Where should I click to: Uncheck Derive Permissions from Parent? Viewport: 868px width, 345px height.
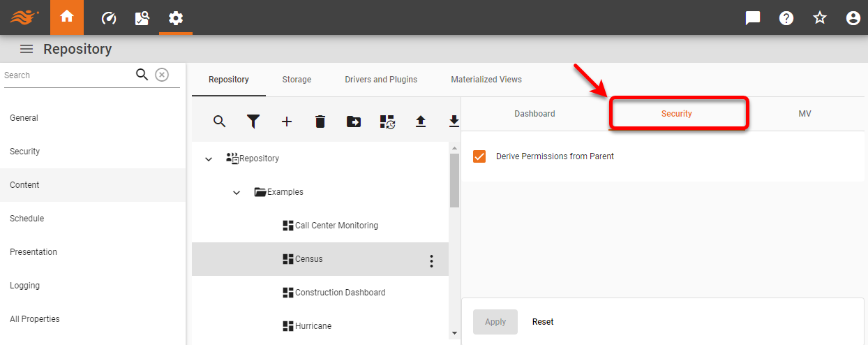479,156
